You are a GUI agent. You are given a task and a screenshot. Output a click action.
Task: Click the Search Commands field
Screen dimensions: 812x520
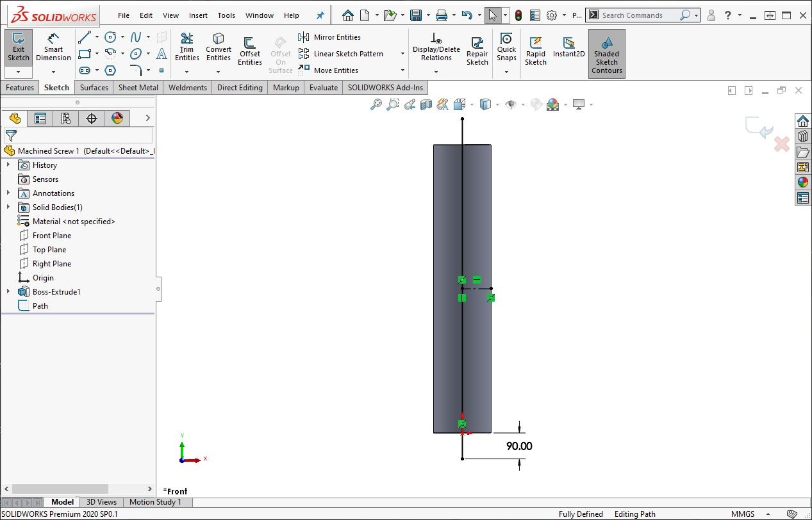pyautogui.click(x=638, y=15)
